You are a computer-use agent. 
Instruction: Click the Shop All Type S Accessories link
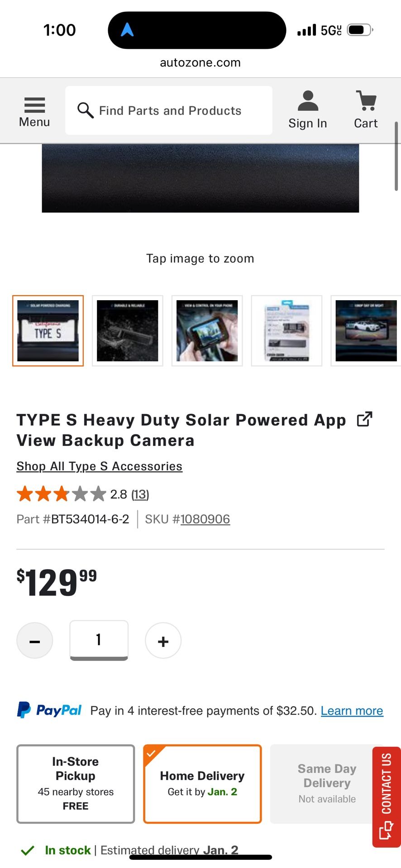99,466
